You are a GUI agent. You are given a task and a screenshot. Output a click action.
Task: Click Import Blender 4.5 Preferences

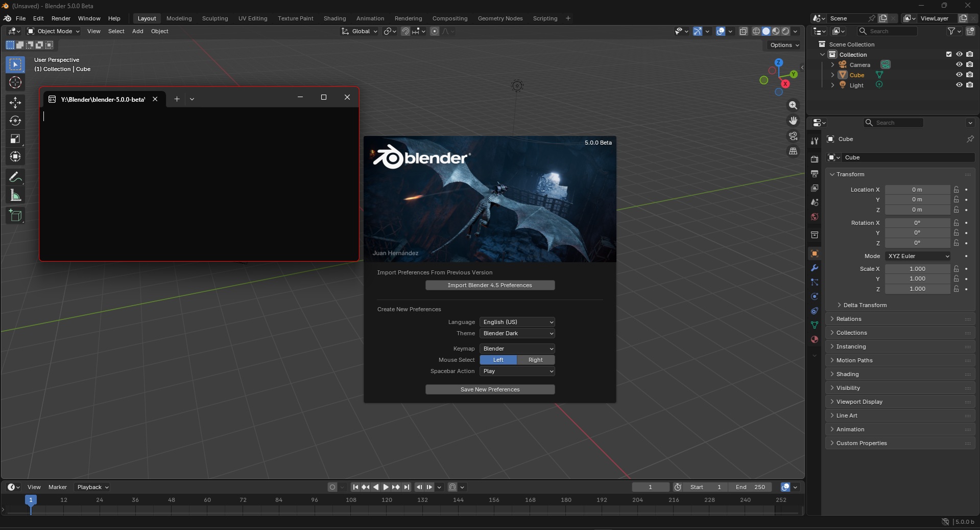click(x=490, y=285)
